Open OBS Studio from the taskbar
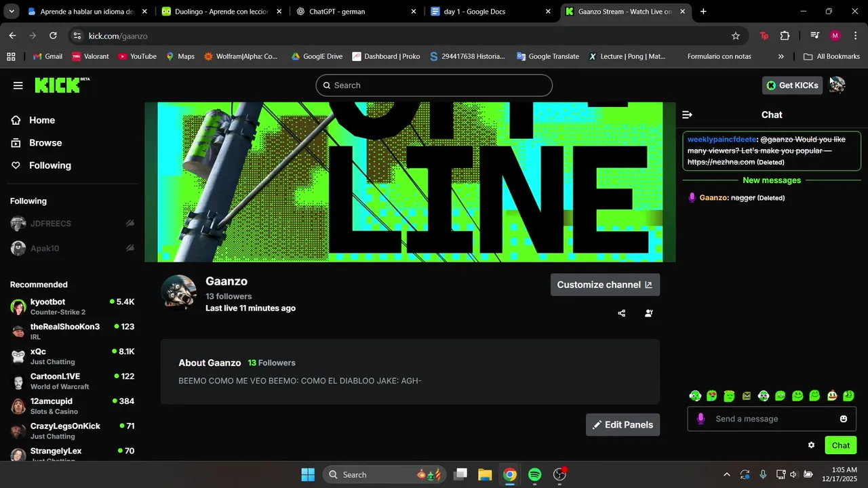Image resolution: width=868 pixels, height=488 pixels. 560,474
